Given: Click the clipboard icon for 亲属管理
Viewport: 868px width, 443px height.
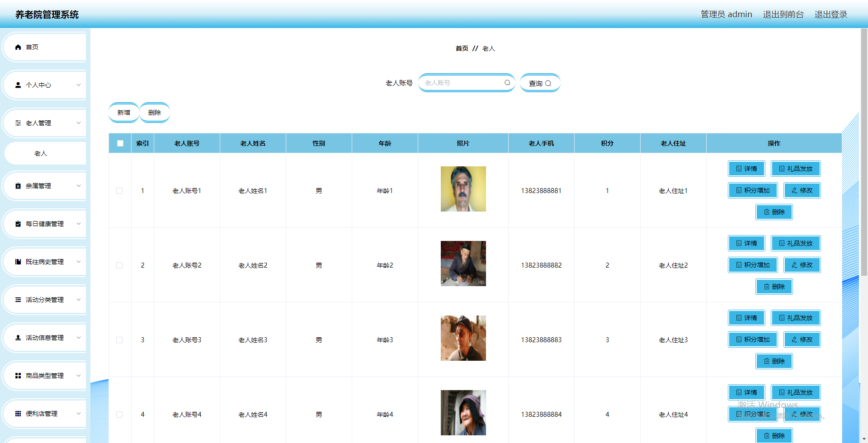Looking at the screenshot, I should [18, 186].
